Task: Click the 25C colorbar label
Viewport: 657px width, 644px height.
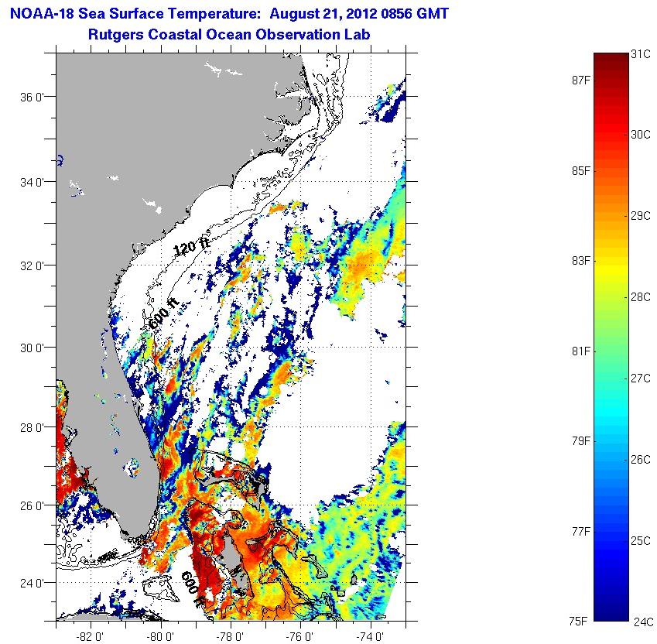Action: 641,541
